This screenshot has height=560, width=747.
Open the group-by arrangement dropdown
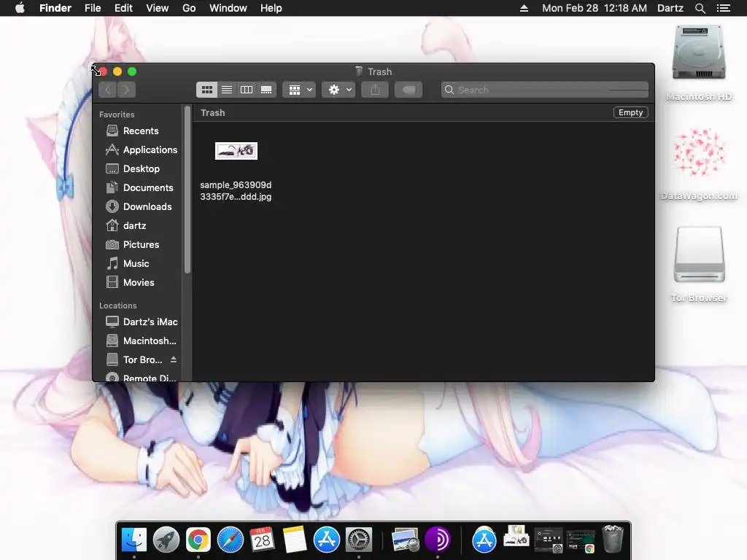coord(299,90)
